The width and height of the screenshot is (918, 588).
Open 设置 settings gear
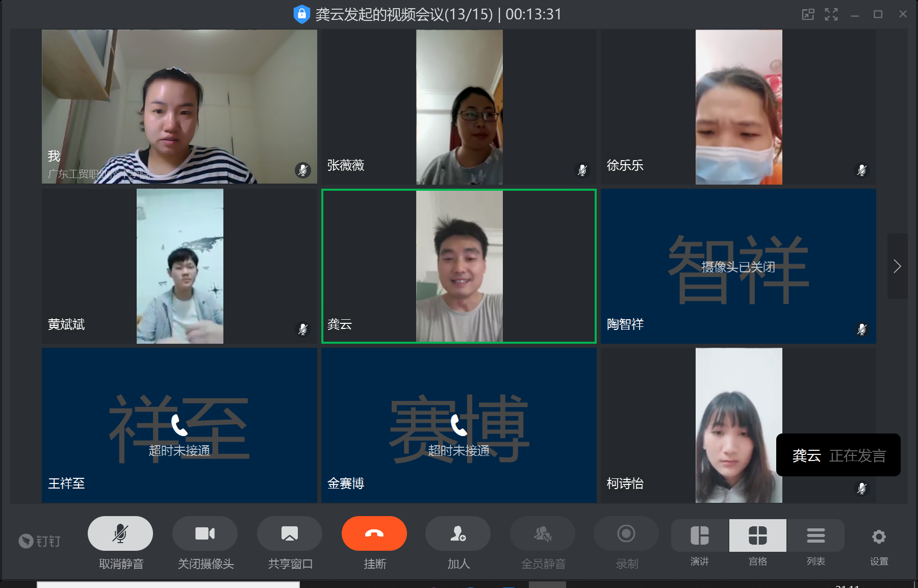point(879,537)
